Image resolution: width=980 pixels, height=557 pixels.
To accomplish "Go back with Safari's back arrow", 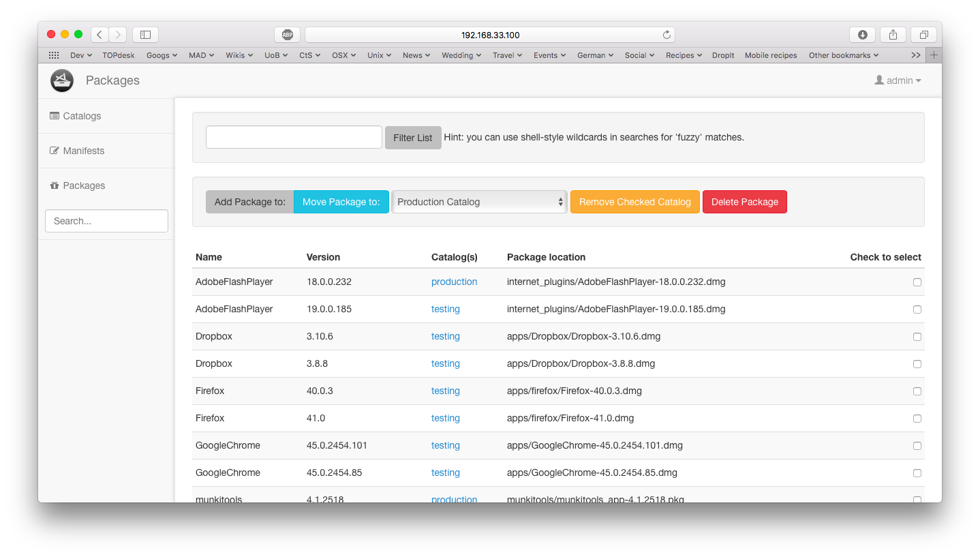I will (99, 35).
